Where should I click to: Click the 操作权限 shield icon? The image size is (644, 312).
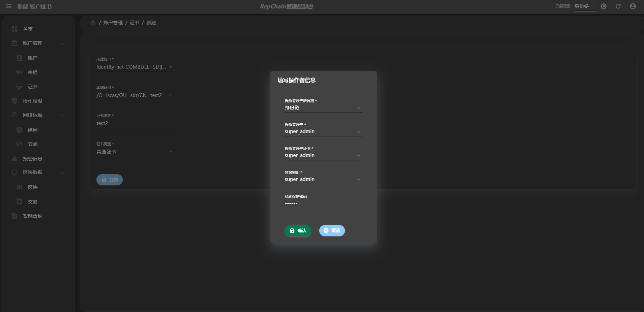point(14,101)
